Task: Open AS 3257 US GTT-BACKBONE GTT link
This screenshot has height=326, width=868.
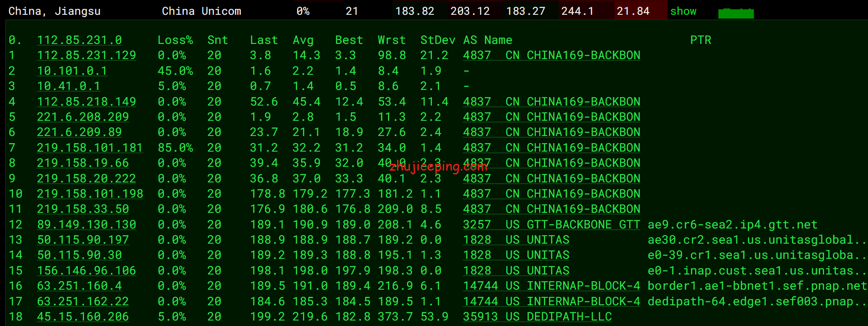Action: coord(551,225)
